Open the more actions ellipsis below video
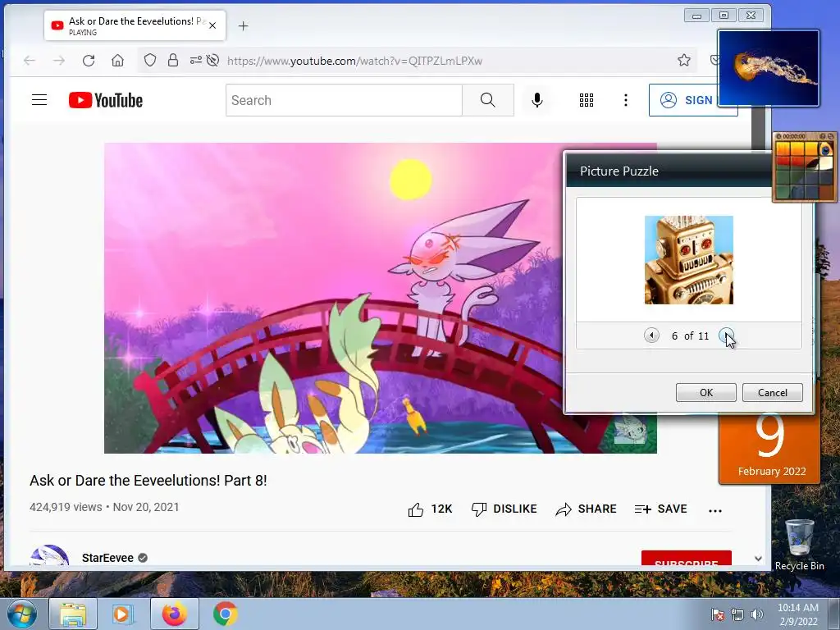The width and height of the screenshot is (840, 630). tap(715, 510)
